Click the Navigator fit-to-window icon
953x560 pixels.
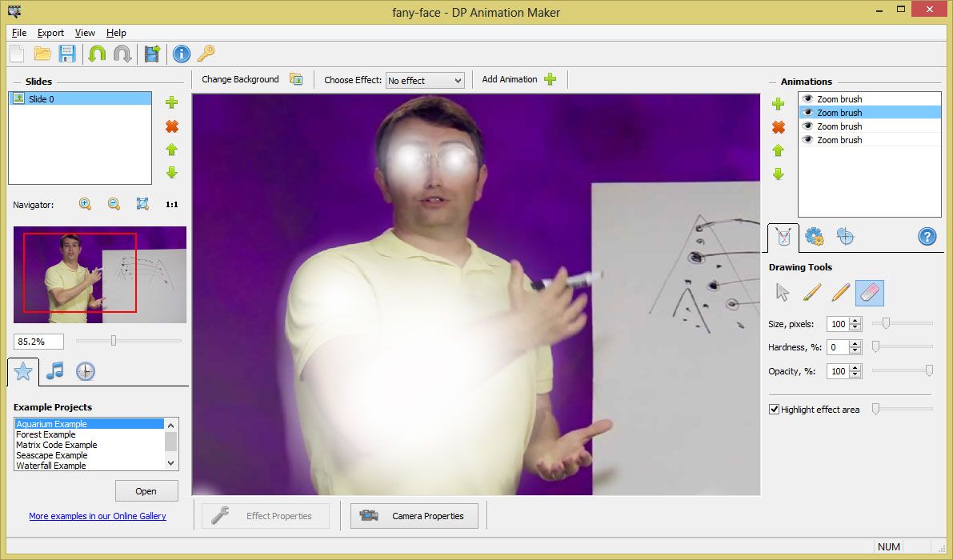[142, 204]
